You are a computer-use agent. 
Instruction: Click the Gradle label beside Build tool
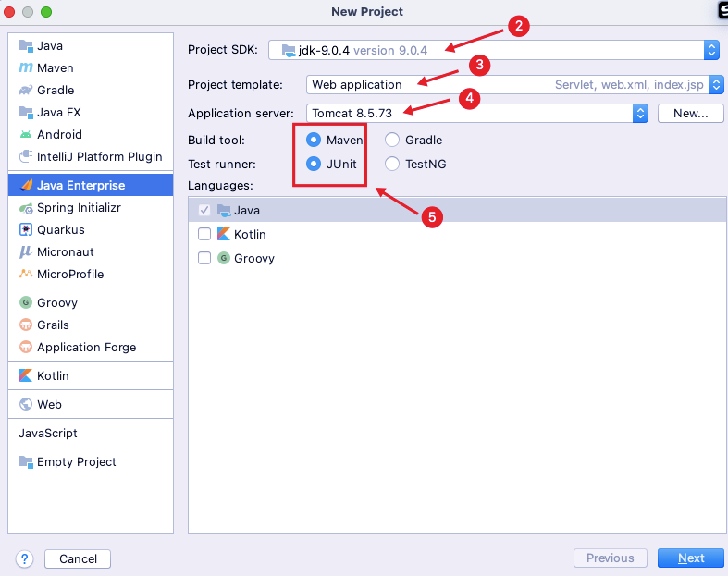coord(424,141)
